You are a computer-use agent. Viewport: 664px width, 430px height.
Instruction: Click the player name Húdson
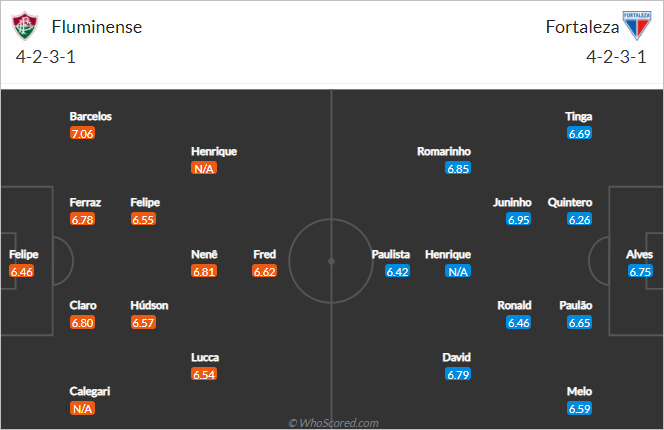(149, 305)
